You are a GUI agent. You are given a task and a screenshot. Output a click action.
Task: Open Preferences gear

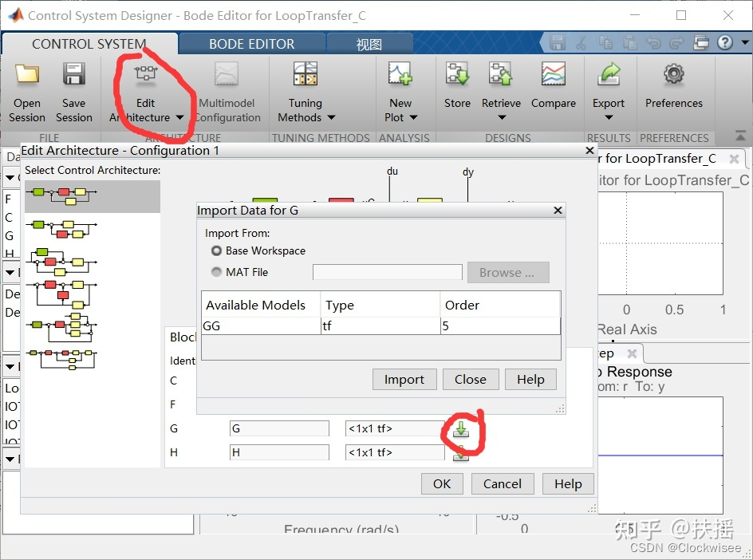(x=674, y=74)
